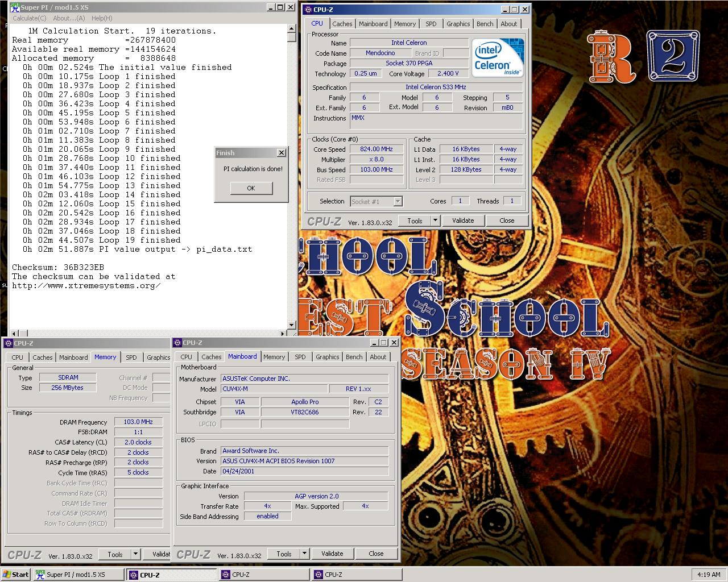Click OK in PI calculation Finish dialog
Screen dimensions: 728x582
tap(251, 188)
